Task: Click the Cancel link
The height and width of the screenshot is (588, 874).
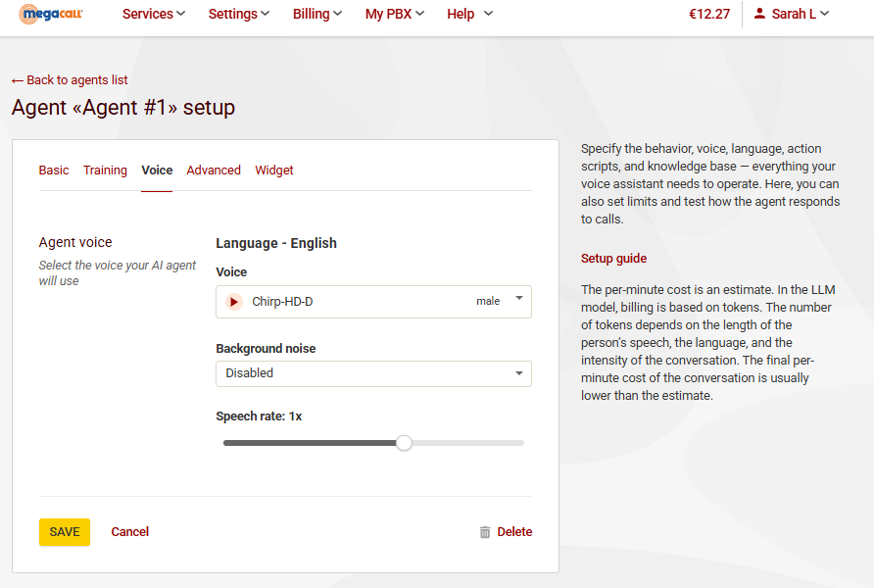Action: (130, 532)
